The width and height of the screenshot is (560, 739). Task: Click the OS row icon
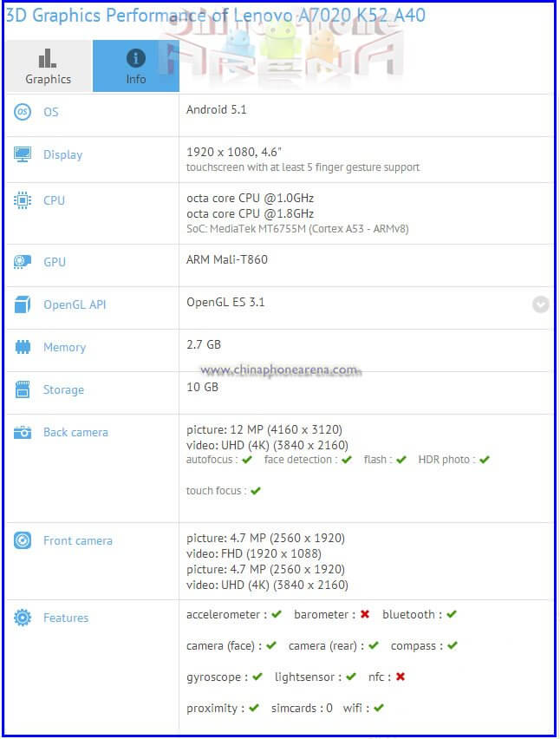point(23,112)
